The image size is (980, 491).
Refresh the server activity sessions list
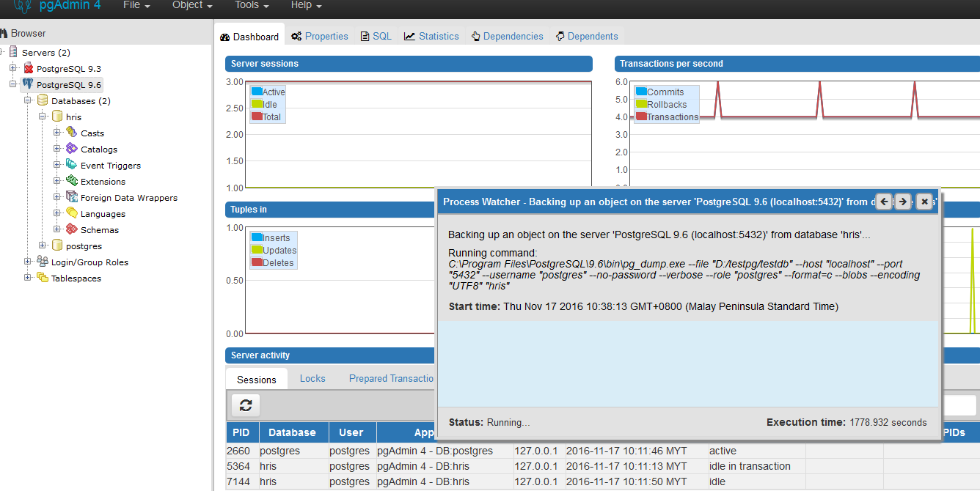246,405
